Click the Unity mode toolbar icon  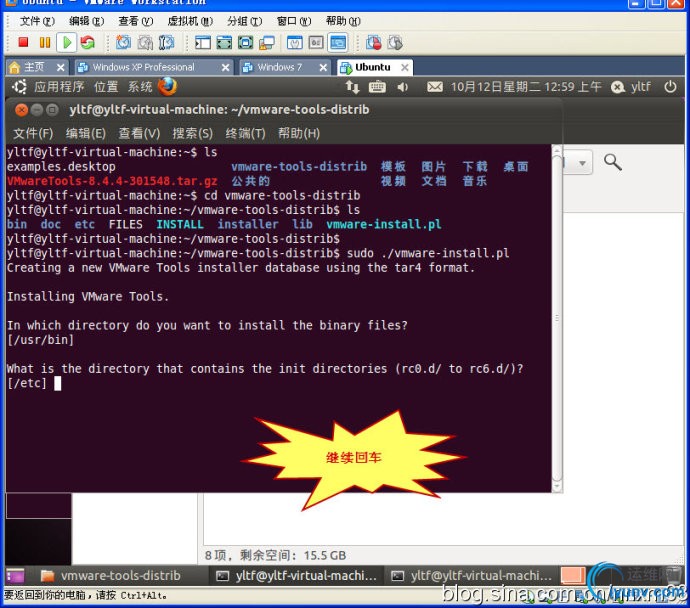click(267, 43)
